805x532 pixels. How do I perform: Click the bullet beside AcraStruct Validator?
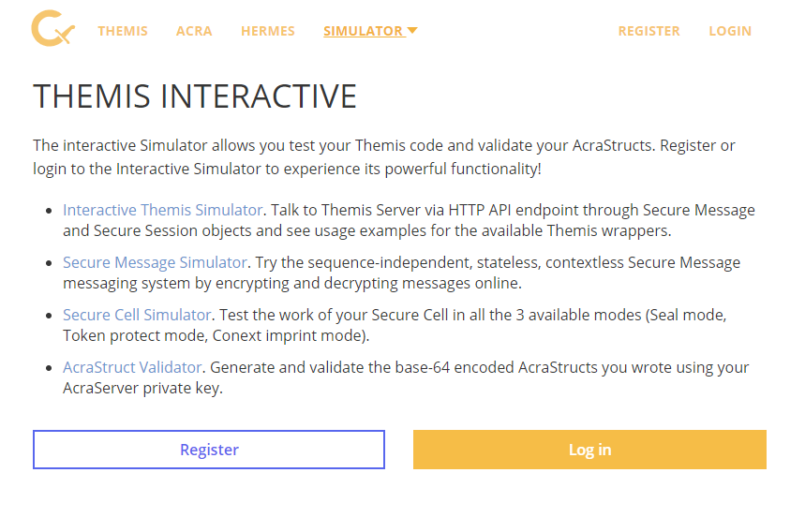(49, 368)
